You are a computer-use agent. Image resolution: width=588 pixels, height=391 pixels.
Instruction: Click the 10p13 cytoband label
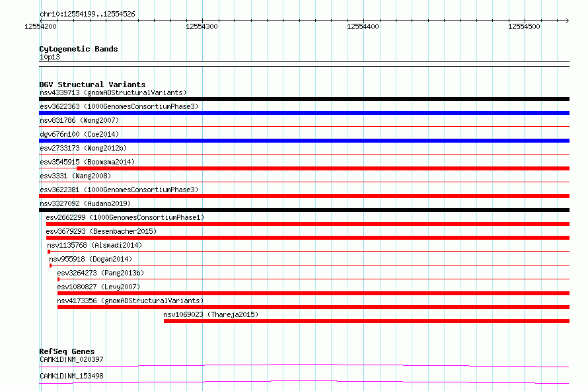click(x=50, y=57)
